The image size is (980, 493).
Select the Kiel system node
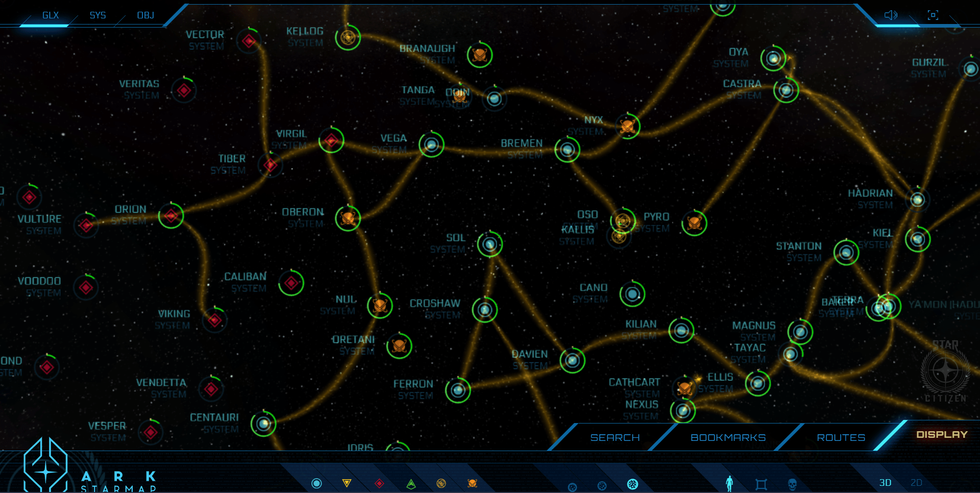(918, 239)
